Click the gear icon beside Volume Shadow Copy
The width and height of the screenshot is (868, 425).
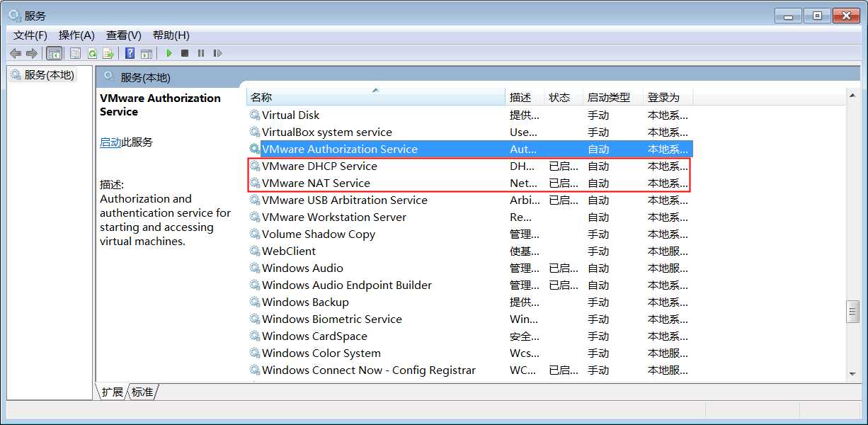(255, 234)
